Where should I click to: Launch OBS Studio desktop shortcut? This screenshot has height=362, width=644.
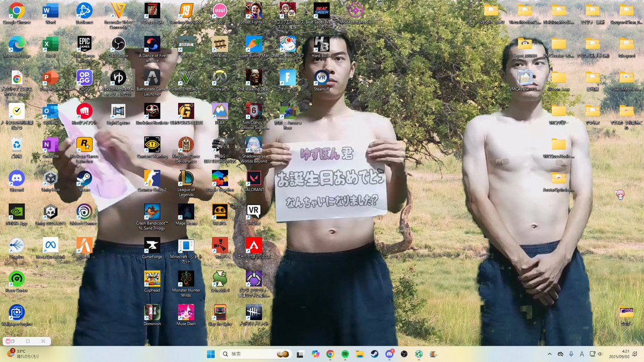pyautogui.click(x=118, y=47)
